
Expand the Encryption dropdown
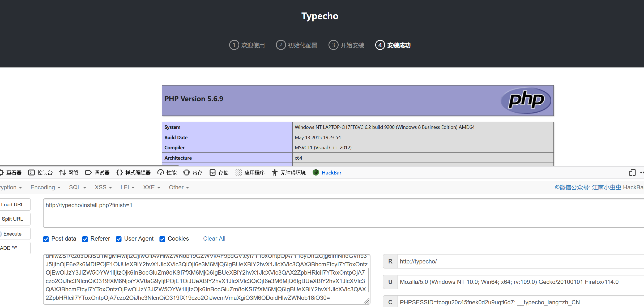point(11,187)
